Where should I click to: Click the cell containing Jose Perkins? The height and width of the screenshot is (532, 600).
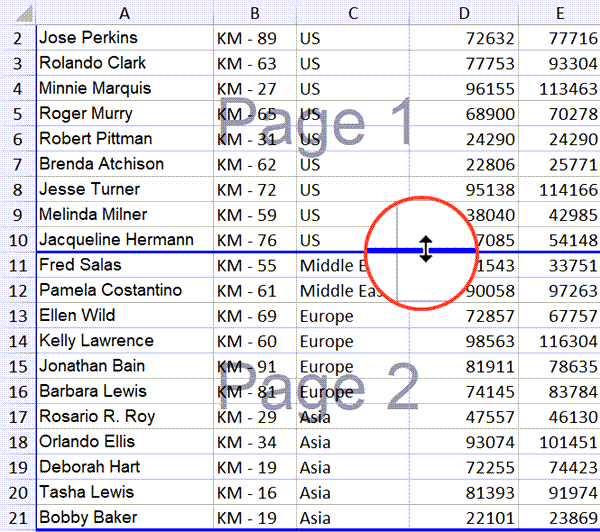point(124,38)
